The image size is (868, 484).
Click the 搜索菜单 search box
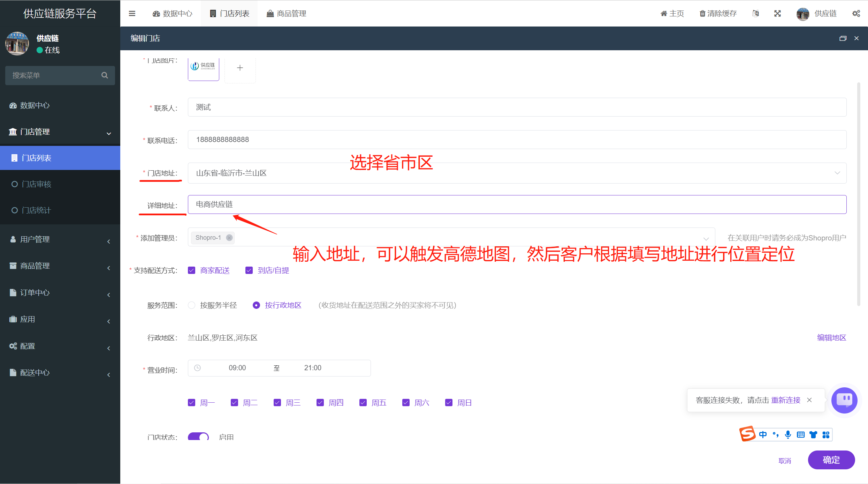[x=60, y=75]
